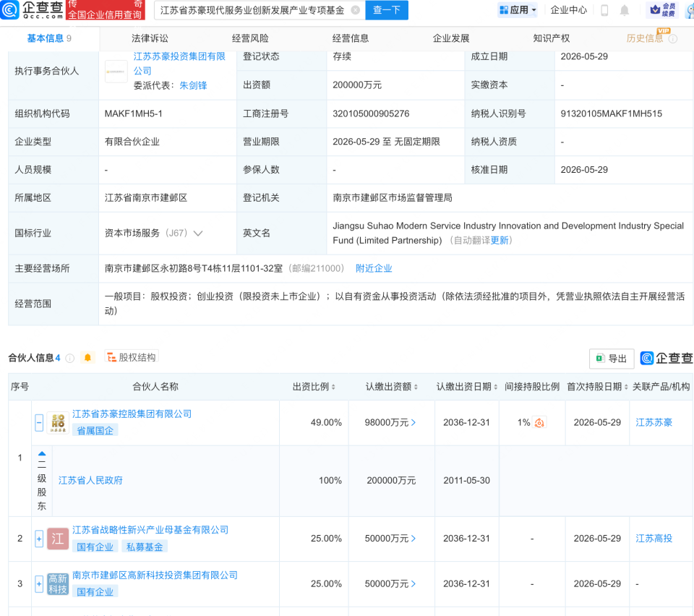Image resolution: width=694 pixels, height=616 pixels.
Task: Open 江苏省苏豪控股集团有限公司 partner link
Action: click(132, 414)
